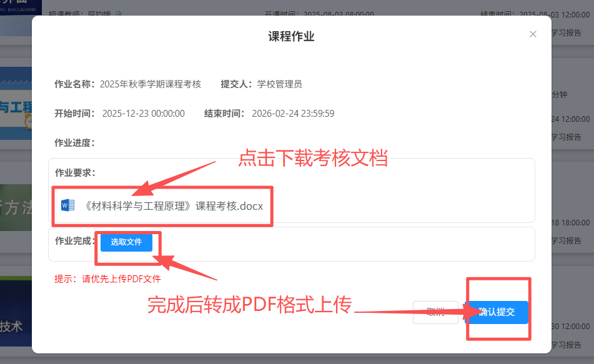594x364 pixels.
Task: Click the 作业要求 section label
Action: (x=74, y=172)
